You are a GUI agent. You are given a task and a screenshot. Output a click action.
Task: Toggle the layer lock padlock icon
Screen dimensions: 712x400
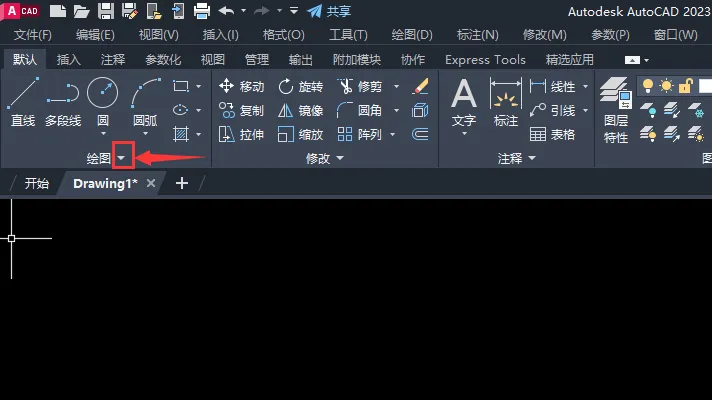point(685,86)
